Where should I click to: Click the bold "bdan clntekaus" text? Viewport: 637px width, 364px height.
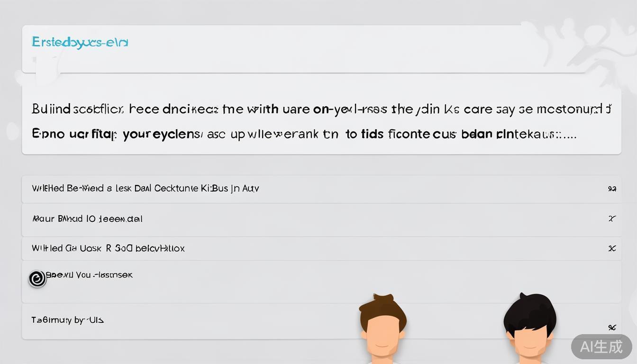502,134
